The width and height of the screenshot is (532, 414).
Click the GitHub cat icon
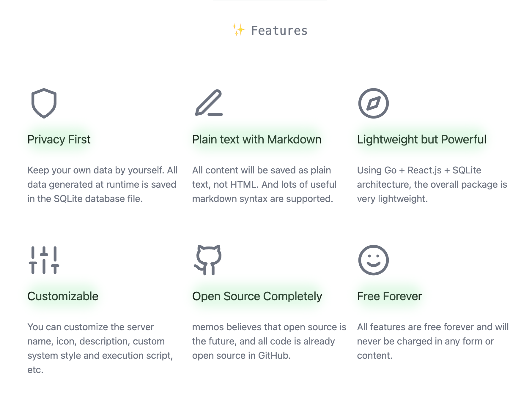pos(208,260)
